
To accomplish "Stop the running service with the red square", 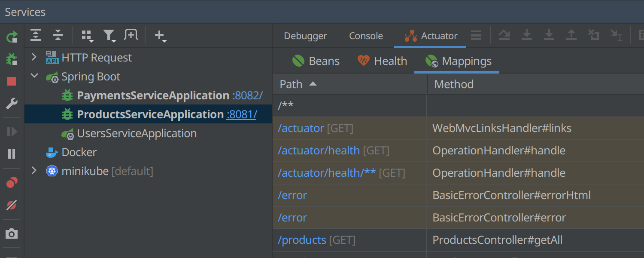I will tap(12, 81).
